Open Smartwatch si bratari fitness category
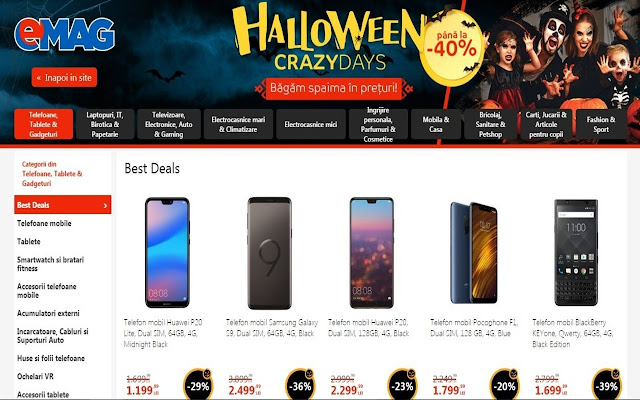Viewport: 640px width, 400px height. (x=50, y=264)
